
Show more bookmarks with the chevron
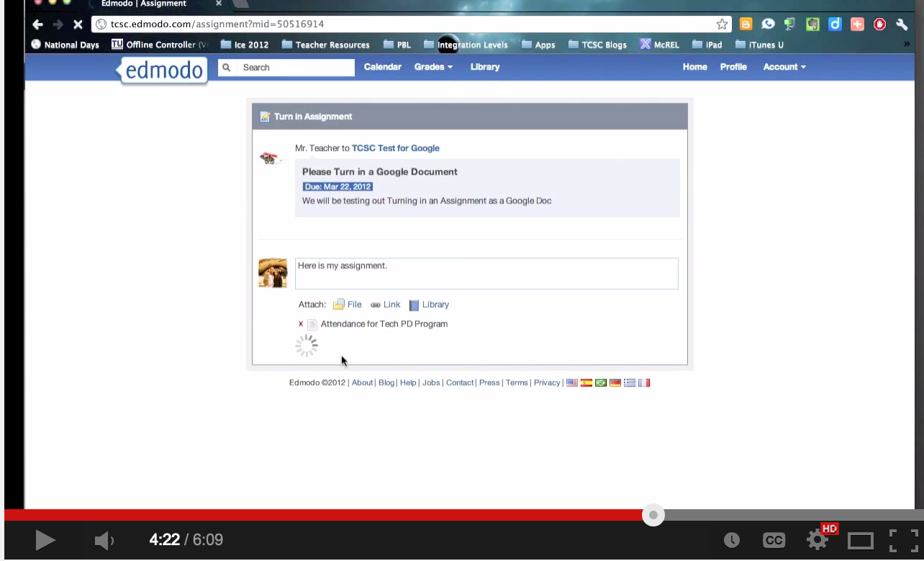point(906,45)
